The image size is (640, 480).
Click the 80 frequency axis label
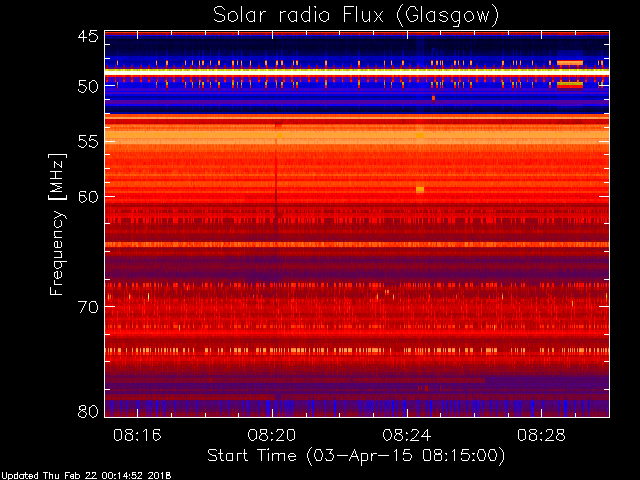[x=88, y=411]
